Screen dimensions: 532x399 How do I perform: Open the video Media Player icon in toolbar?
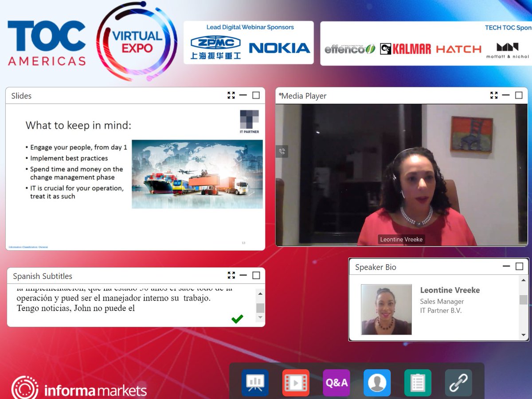[x=295, y=382]
